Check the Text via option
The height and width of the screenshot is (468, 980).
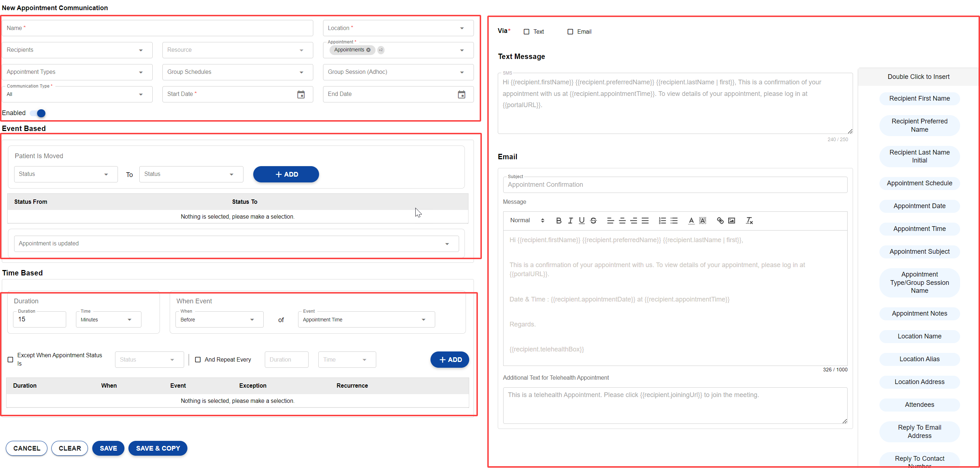tap(526, 31)
